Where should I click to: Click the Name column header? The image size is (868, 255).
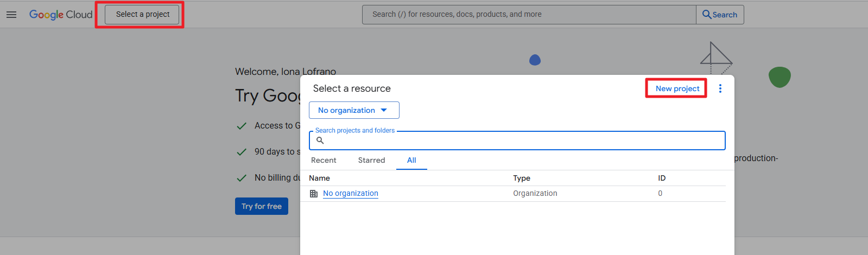(319, 178)
